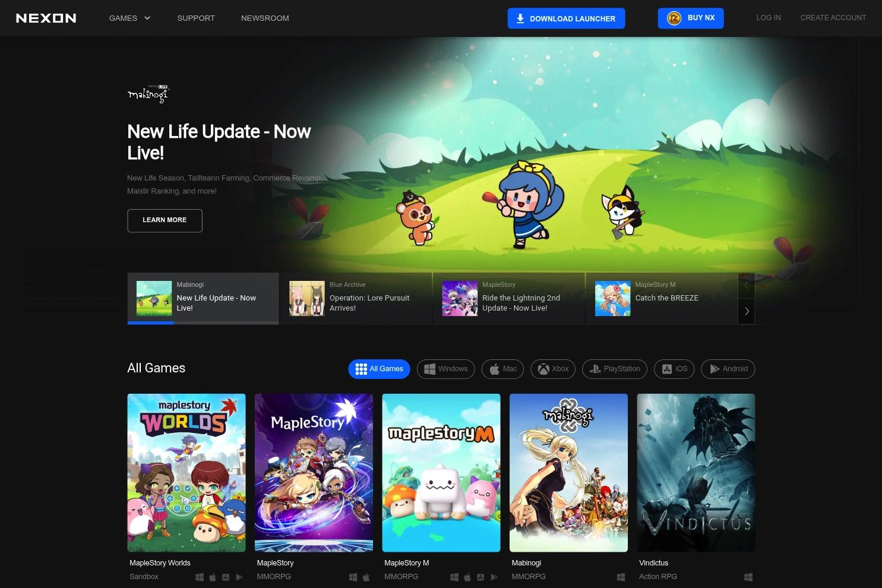
Task: Click the BUY NX button
Action: 690,18
